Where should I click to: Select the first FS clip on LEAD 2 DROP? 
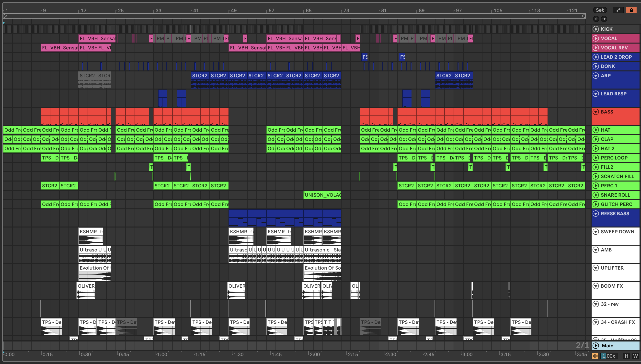click(365, 57)
